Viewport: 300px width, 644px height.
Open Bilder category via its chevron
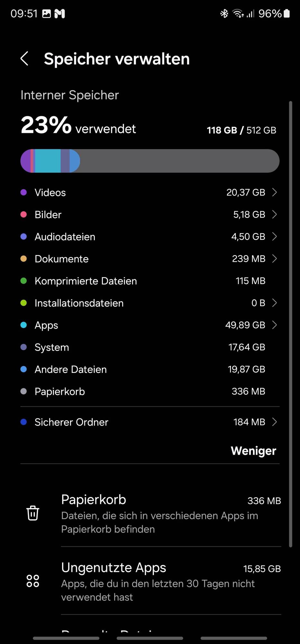[x=274, y=214]
